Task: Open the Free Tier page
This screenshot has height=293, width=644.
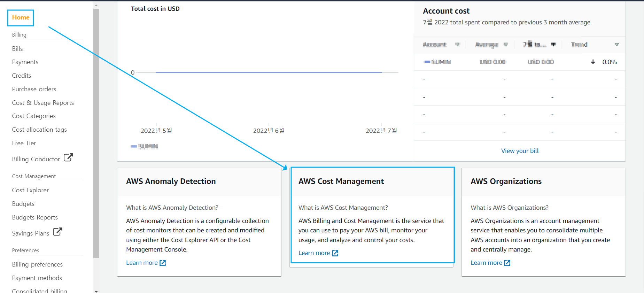Action: [x=24, y=143]
